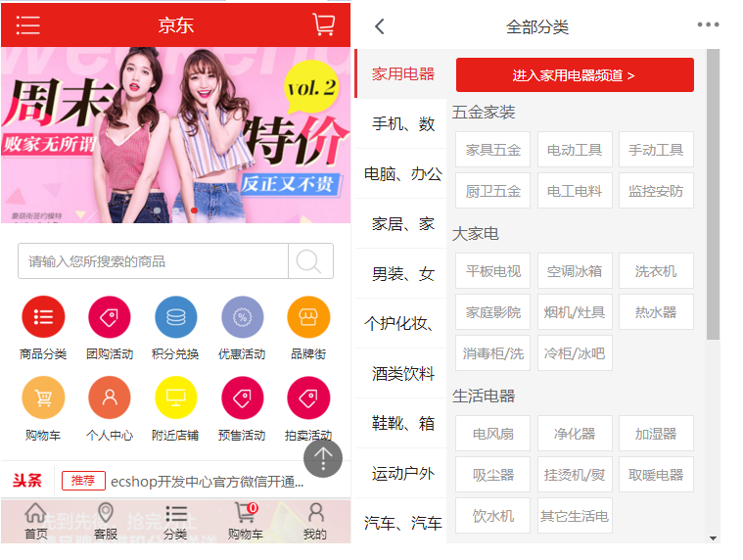Open 个人中心 person icon
Screen dimensions: 743x560
click(110, 397)
